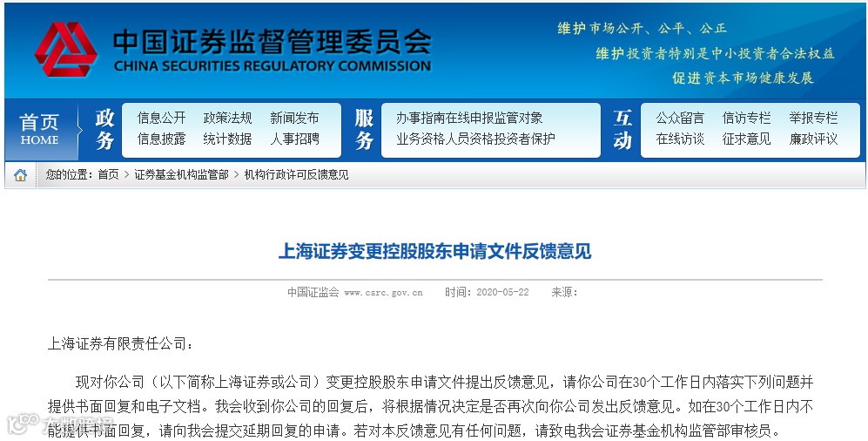
Task: Select 在线访谈 in navigation
Action: point(680,139)
